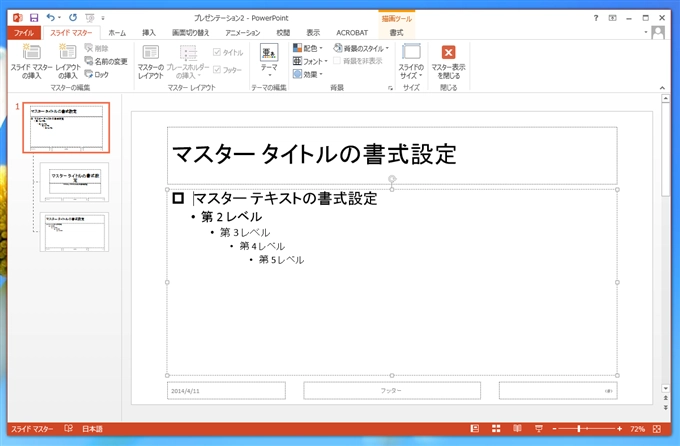This screenshot has width=680, height=446.
Task: Open Master Layout (マスターのレイアウト) dialog
Action: (x=150, y=61)
